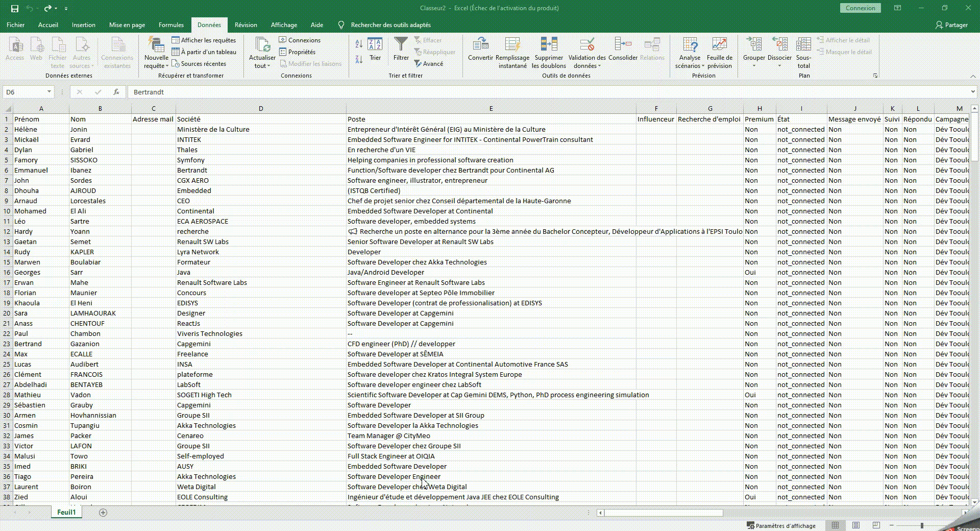Expand the formula bar
The height and width of the screenshot is (531, 980).
973,92
